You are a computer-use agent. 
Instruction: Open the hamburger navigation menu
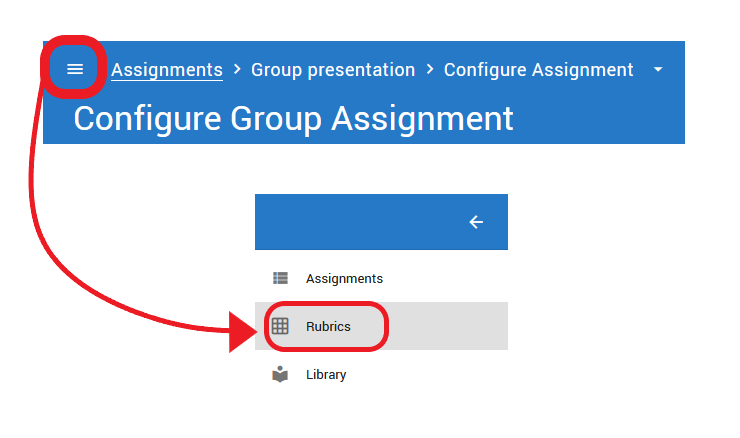(75, 69)
